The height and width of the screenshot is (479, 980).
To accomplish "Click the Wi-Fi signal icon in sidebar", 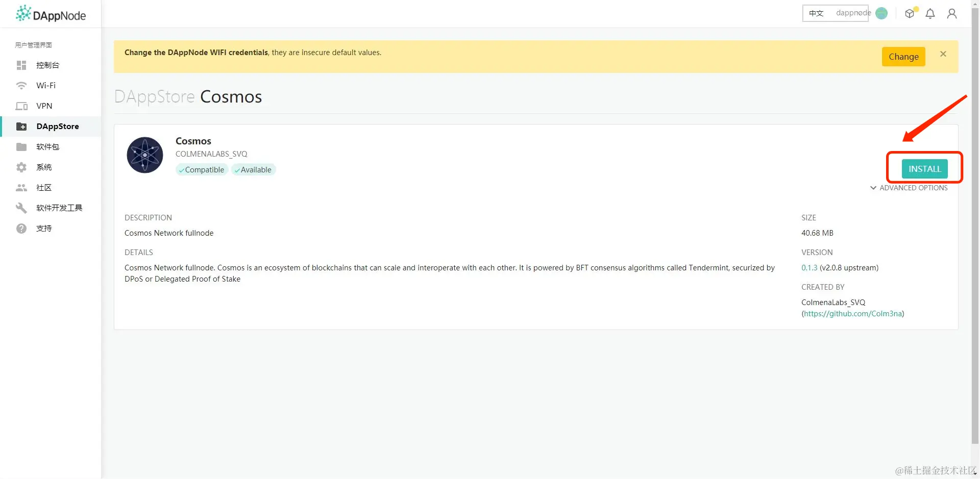I will pyautogui.click(x=21, y=86).
